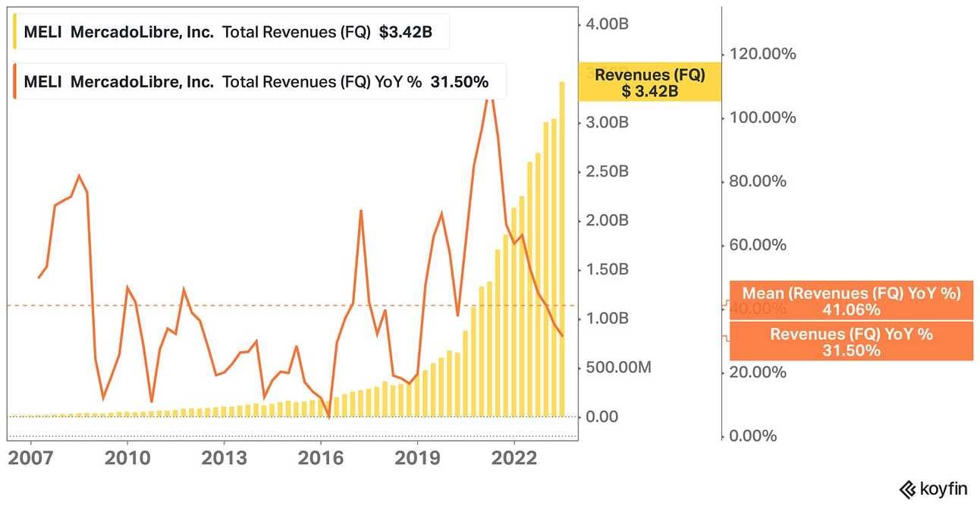Click the 60.00% axis label
Screen dimensions: 980x506
point(759,244)
